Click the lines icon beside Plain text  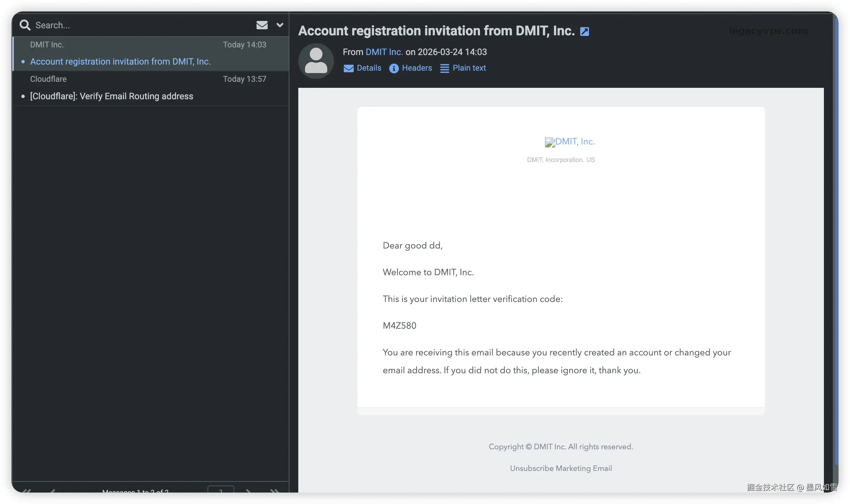coord(444,68)
